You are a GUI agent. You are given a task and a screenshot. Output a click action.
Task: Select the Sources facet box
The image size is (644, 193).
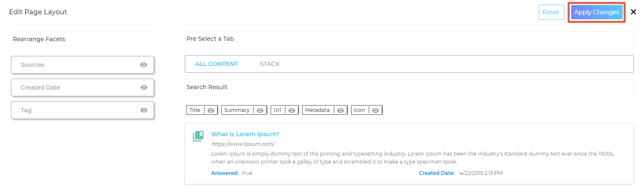pos(76,65)
